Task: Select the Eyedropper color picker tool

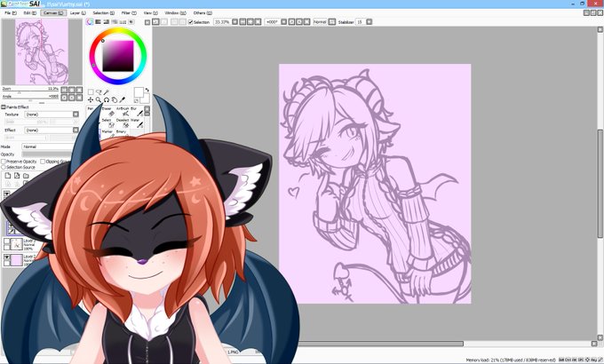Action: click(x=123, y=99)
